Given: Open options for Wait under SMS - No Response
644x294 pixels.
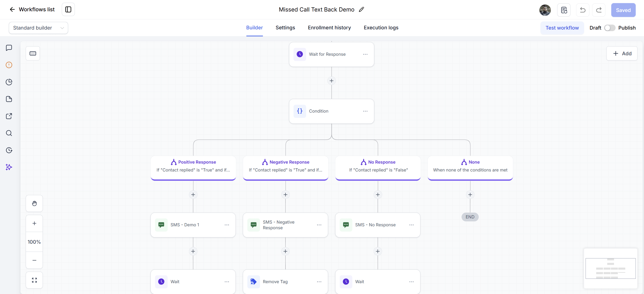Looking at the screenshot, I should click(x=412, y=282).
